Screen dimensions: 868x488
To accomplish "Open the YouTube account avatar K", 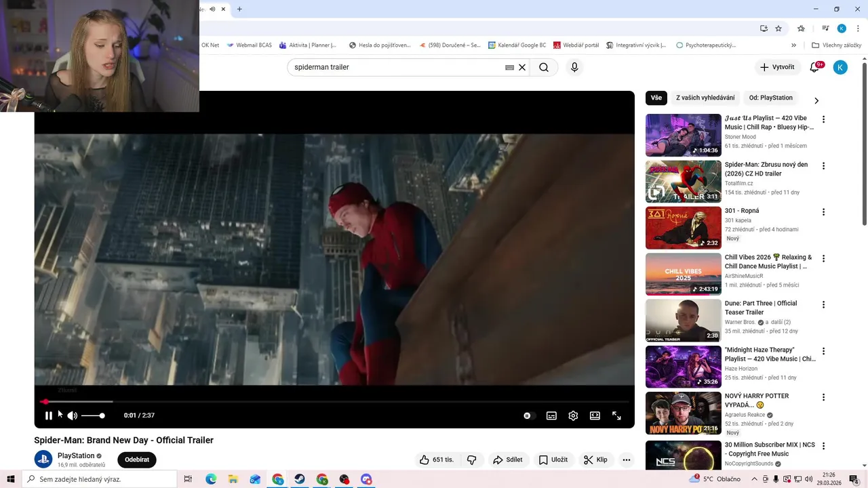I will pyautogui.click(x=840, y=67).
